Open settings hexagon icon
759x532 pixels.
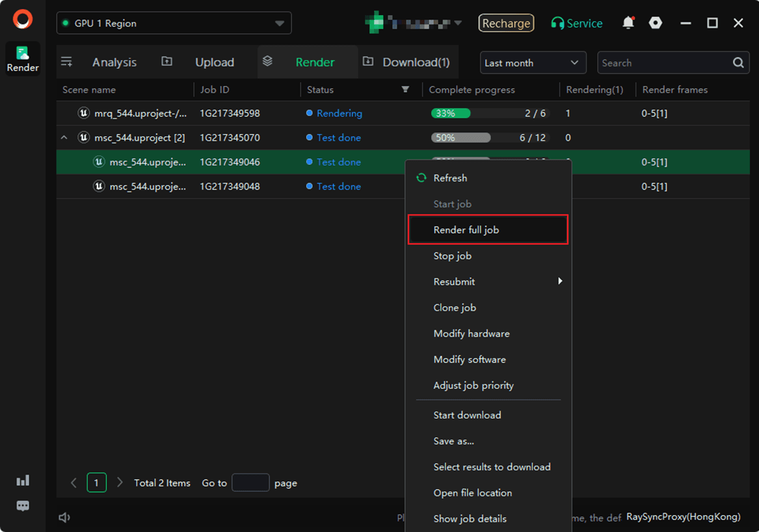click(x=656, y=23)
